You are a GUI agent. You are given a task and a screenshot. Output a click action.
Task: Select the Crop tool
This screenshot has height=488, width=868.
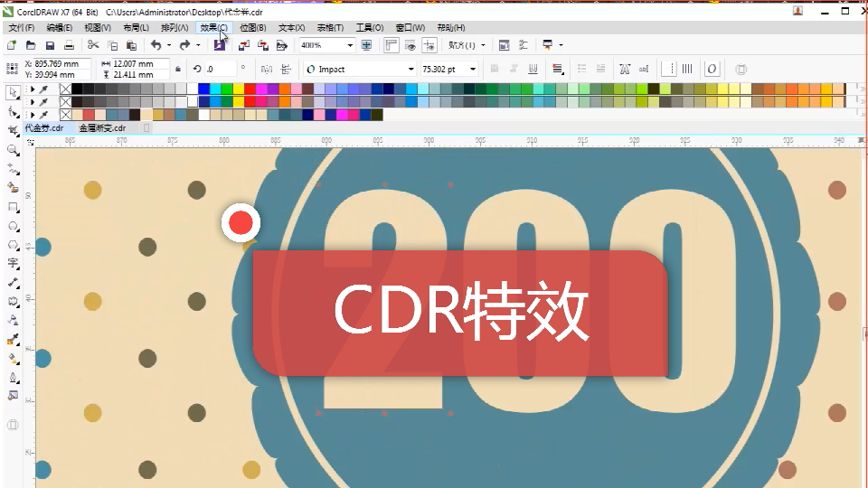pyautogui.click(x=14, y=130)
